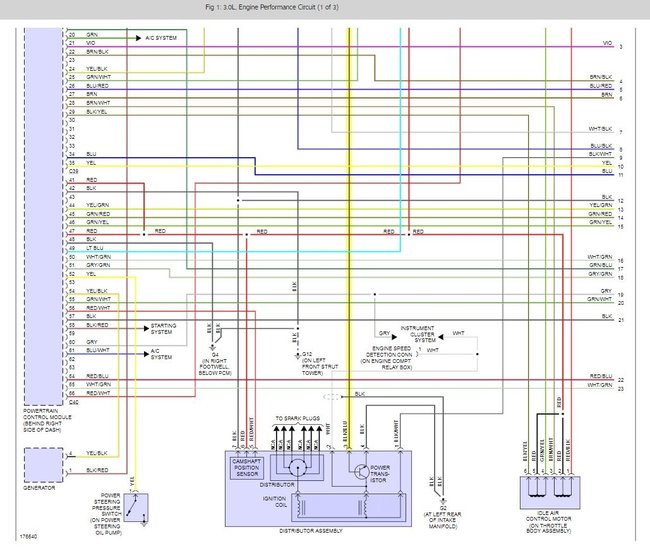This screenshot has height=551, width=650.
Task: Click pin 22 'BRN/BLK' label on PCM
Action: click(x=97, y=52)
